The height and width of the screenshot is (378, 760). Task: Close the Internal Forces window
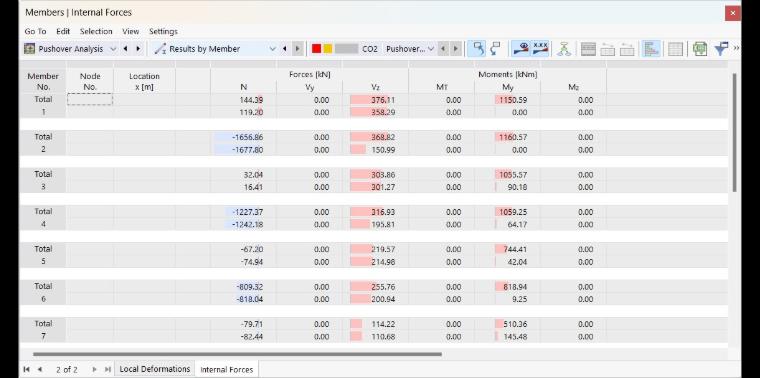pos(733,13)
